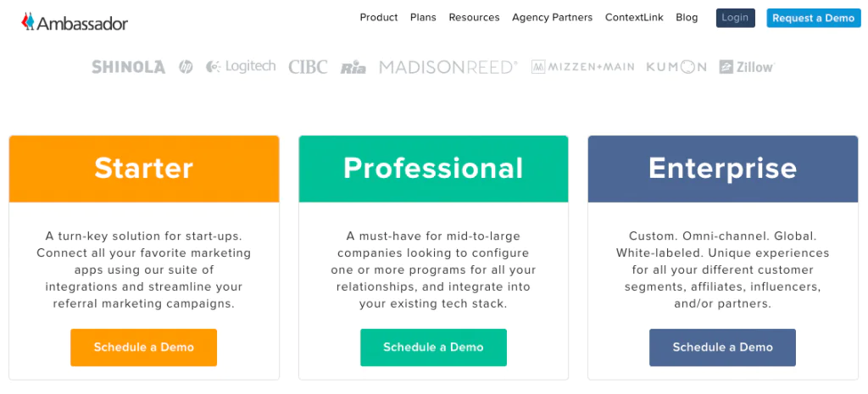Open the Blog link
The height and width of the screenshot is (394, 868).
pyautogui.click(x=687, y=18)
